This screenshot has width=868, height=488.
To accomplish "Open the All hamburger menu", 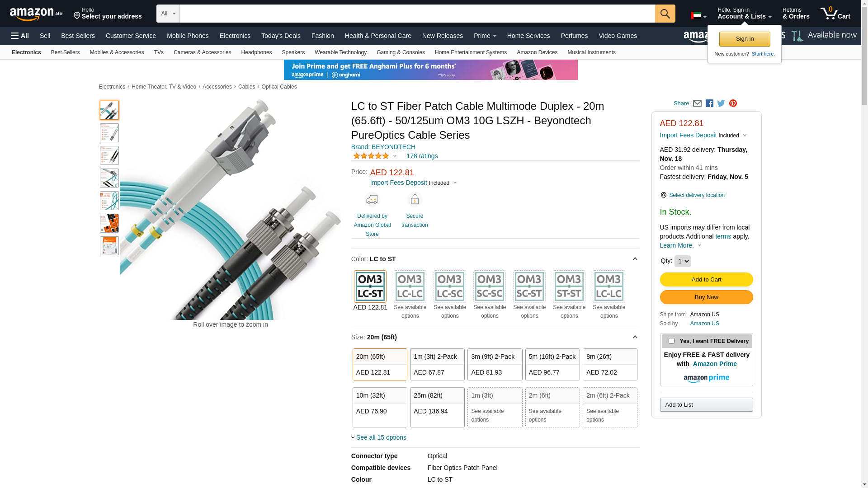I will [x=20, y=36].
